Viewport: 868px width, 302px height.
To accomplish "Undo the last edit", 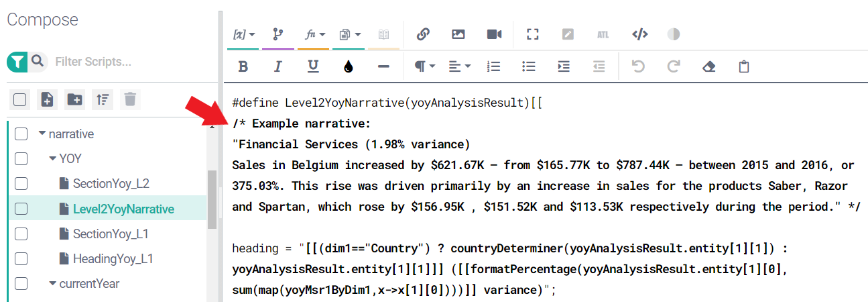I will [x=638, y=66].
